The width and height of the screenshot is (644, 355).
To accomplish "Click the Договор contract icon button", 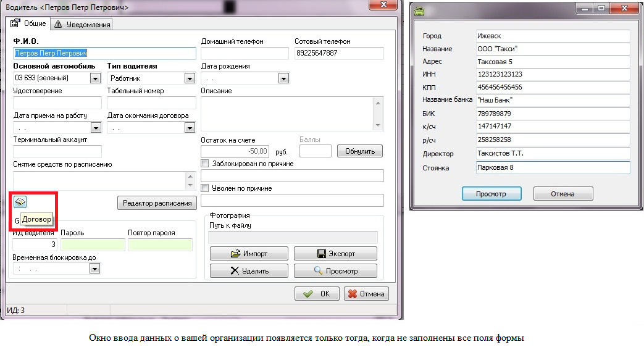I will 20,202.
